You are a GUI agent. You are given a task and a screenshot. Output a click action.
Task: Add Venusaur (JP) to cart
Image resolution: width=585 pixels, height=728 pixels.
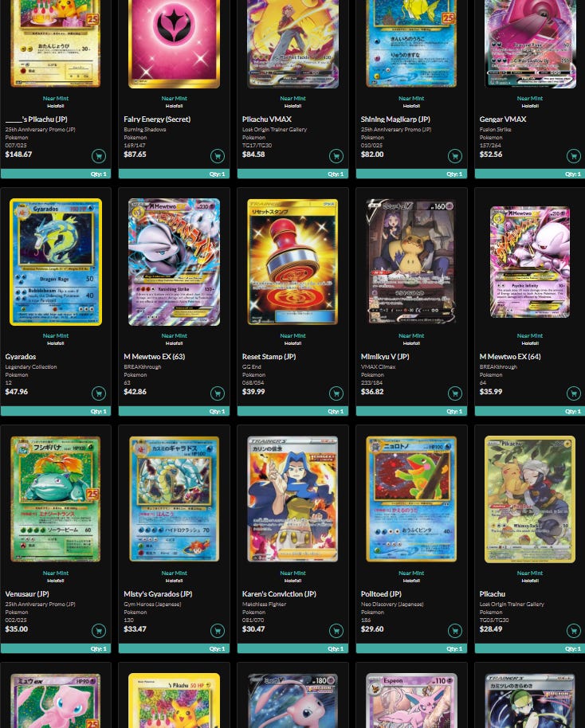click(99, 631)
